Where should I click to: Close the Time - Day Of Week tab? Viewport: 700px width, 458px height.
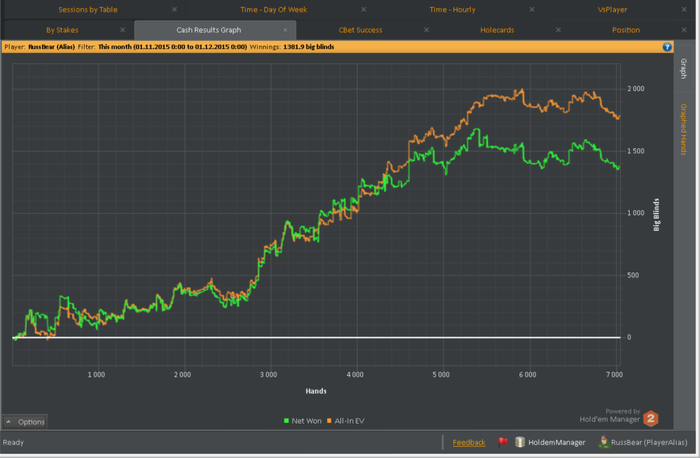[x=363, y=9]
